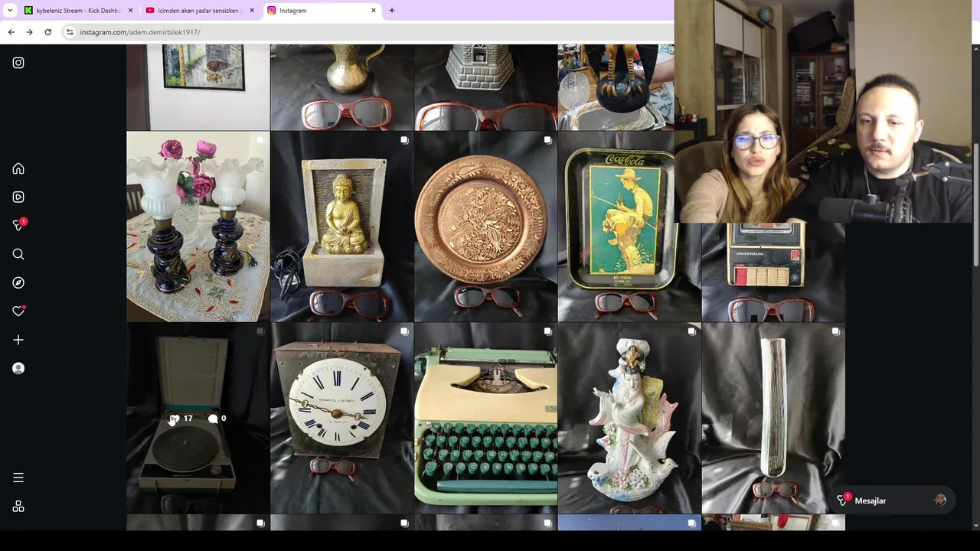
Task: Open the profile avatar in the sidebar
Action: 18,368
